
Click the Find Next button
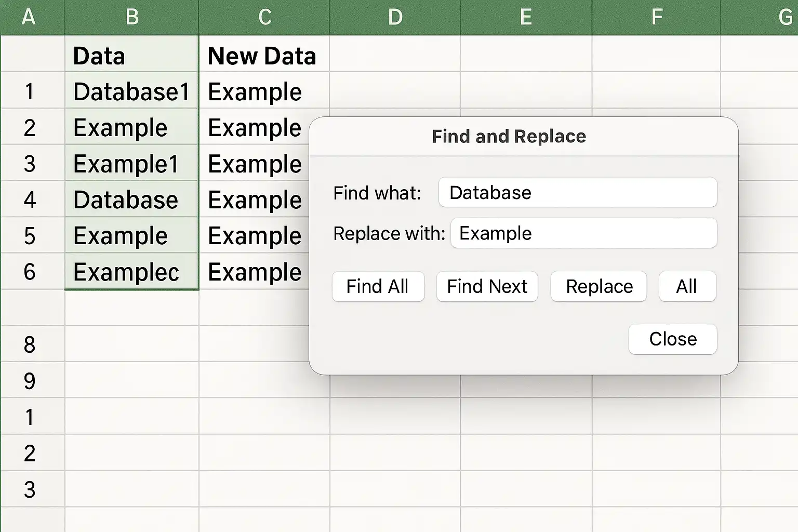[487, 286]
